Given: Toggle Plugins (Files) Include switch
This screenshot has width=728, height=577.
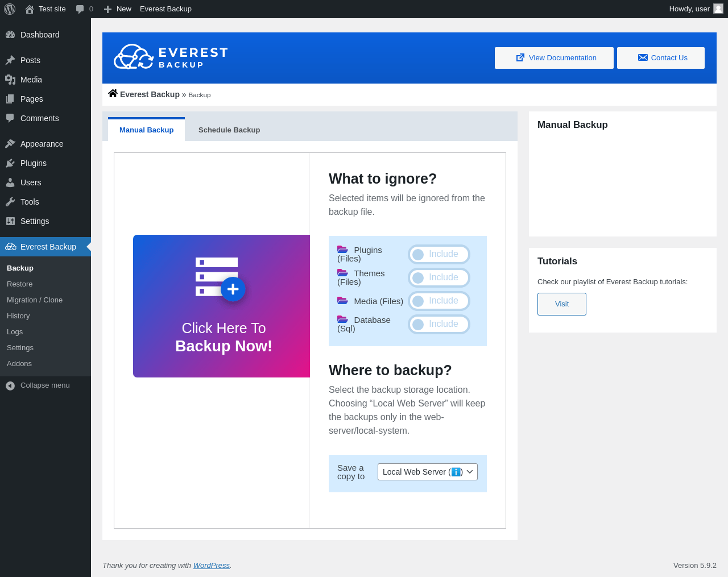Looking at the screenshot, I should point(439,254).
